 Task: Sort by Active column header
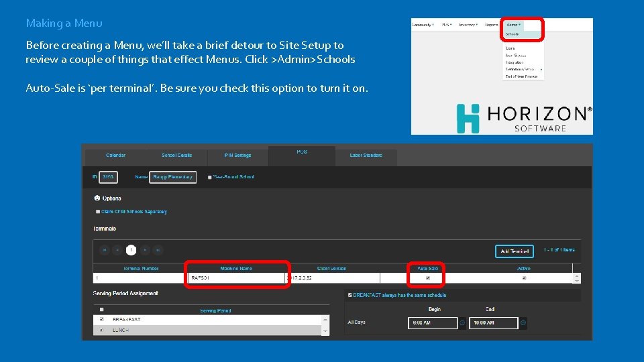click(524, 268)
